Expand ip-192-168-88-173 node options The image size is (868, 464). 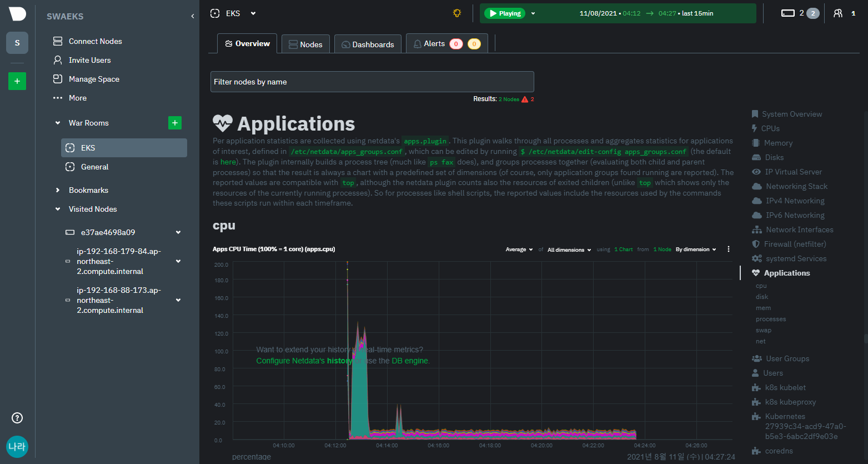click(178, 300)
